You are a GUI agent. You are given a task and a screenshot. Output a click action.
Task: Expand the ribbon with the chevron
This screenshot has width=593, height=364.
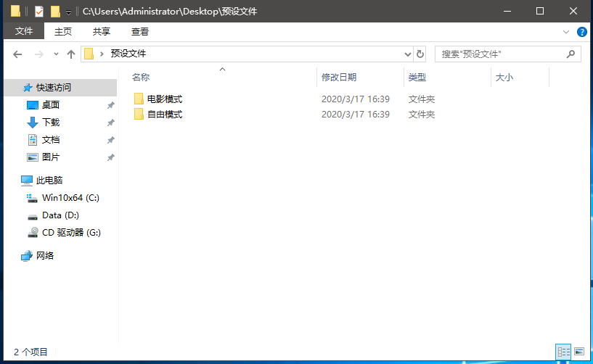[x=567, y=32]
